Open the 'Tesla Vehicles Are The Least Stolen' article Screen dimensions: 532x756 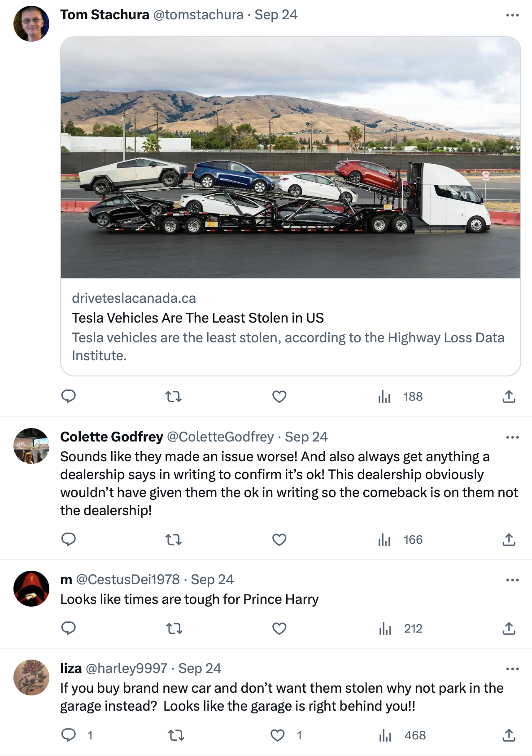tap(198, 318)
